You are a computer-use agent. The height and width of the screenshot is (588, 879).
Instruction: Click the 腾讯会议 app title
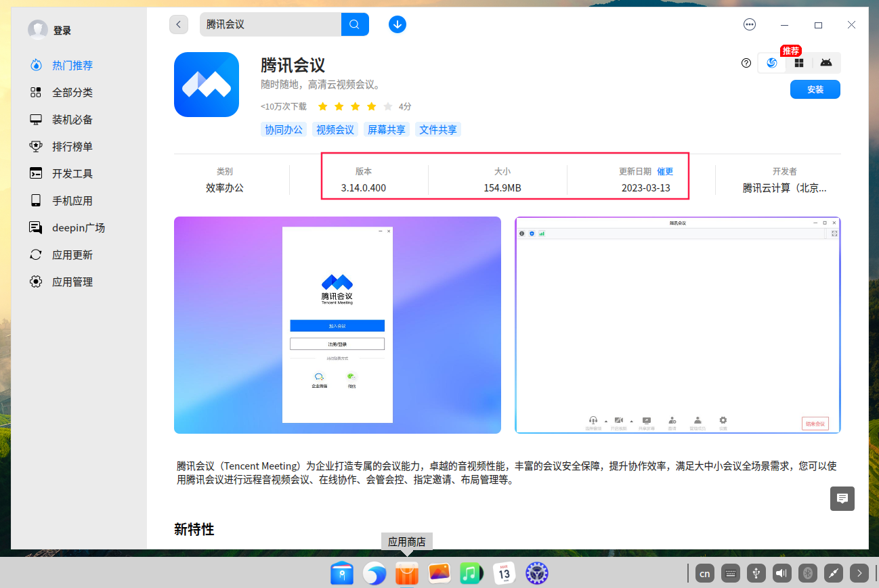click(293, 66)
